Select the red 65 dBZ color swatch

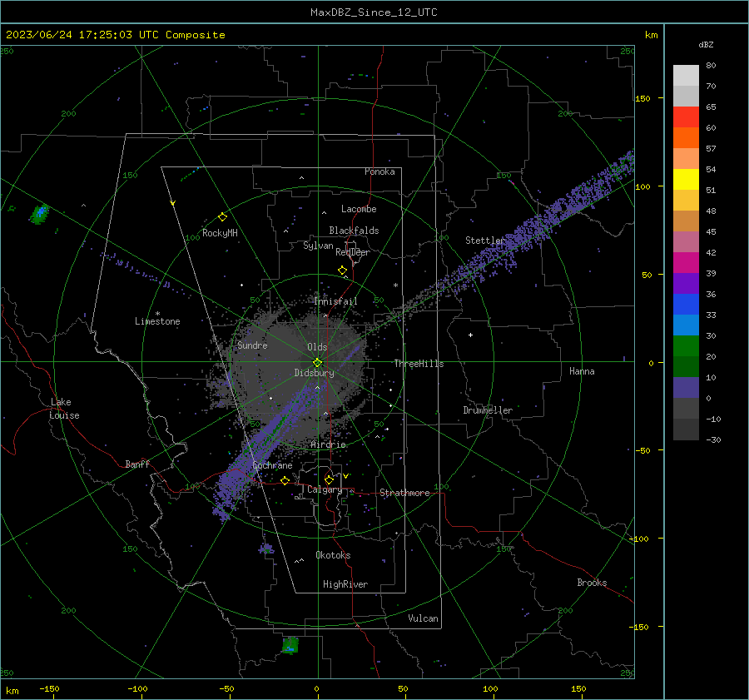pos(686,117)
